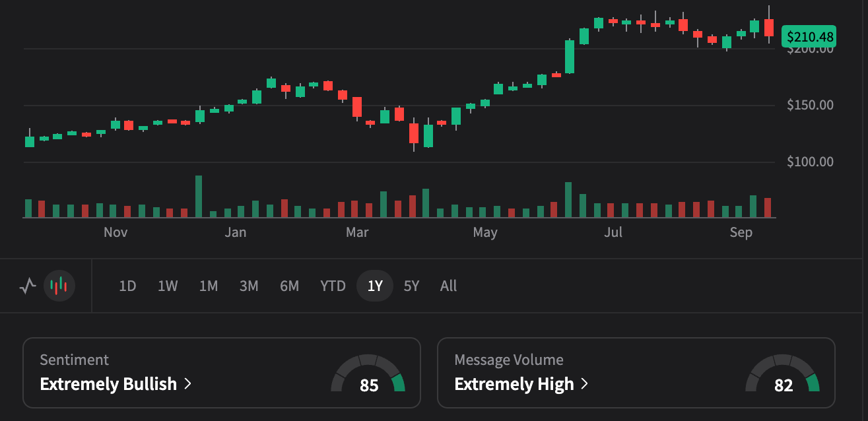Select the 1Y time range
Screen dimensions: 868x421
(375, 286)
